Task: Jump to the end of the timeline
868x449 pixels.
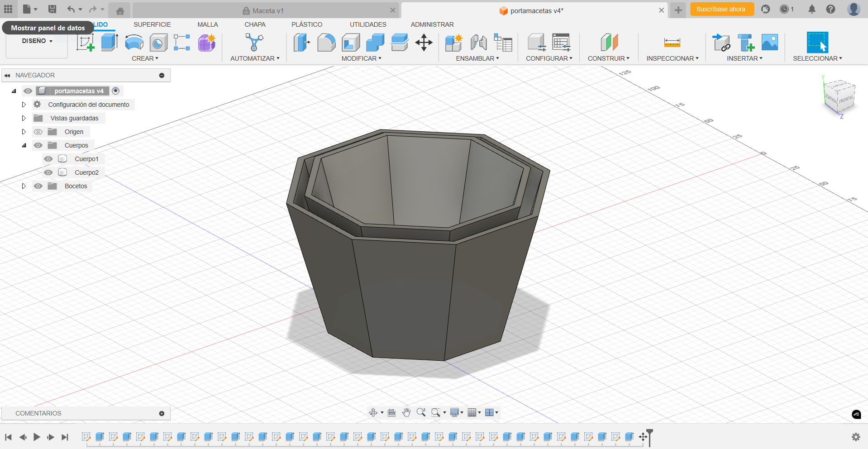Action: [x=65, y=437]
